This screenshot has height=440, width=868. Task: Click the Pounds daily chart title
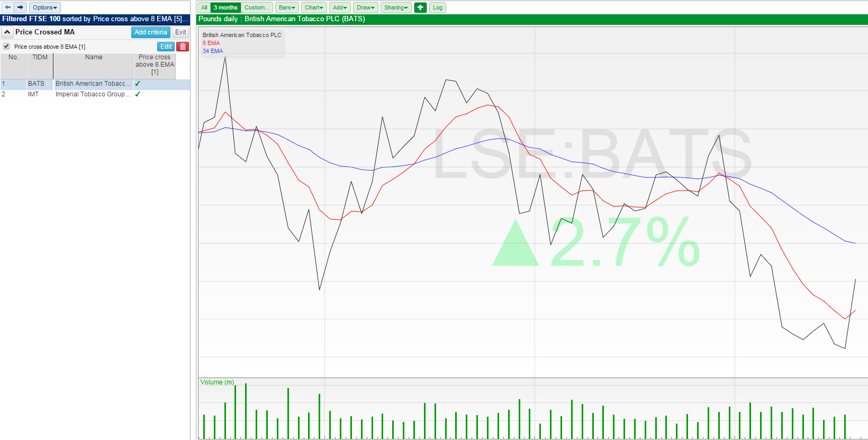pyautogui.click(x=282, y=19)
